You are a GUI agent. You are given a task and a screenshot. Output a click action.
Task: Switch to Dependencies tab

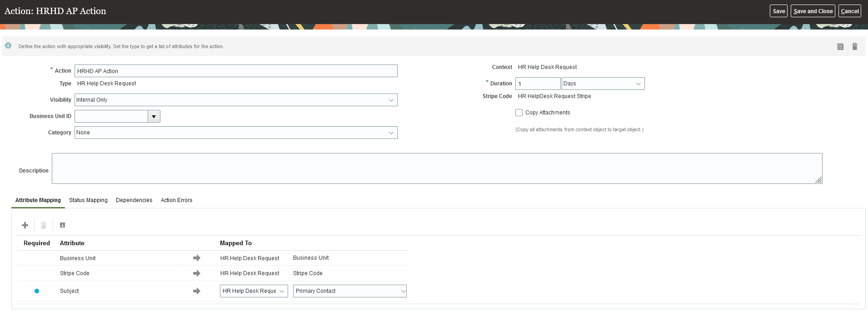pos(134,200)
